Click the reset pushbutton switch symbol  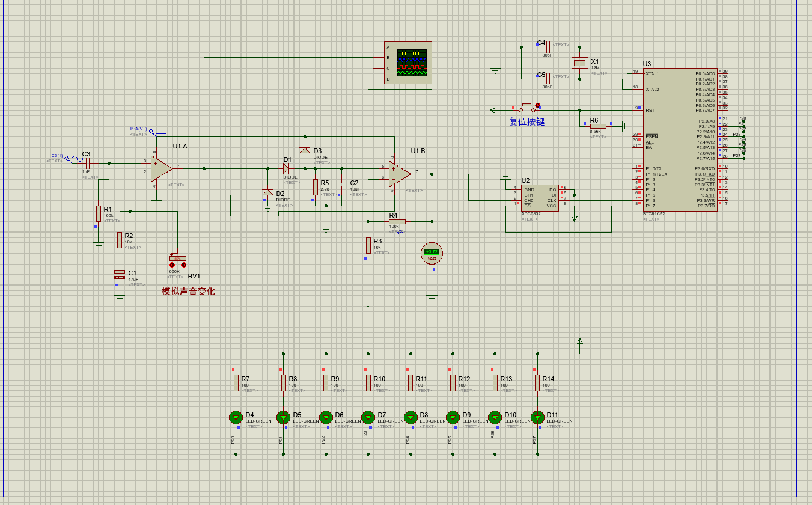[527, 108]
